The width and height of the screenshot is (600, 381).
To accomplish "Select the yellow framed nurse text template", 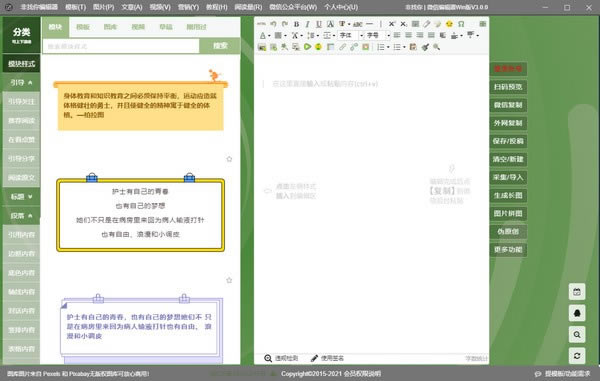I will (140, 213).
